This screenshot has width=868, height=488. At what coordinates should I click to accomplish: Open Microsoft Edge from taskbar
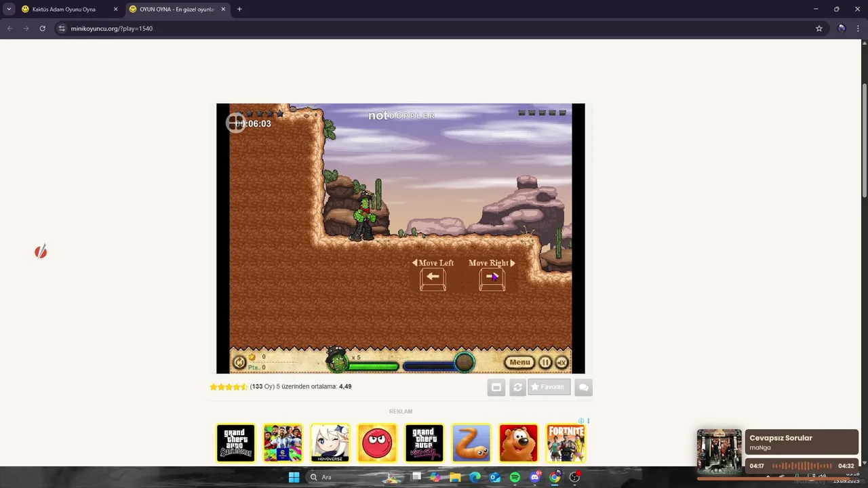tap(475, 477)
